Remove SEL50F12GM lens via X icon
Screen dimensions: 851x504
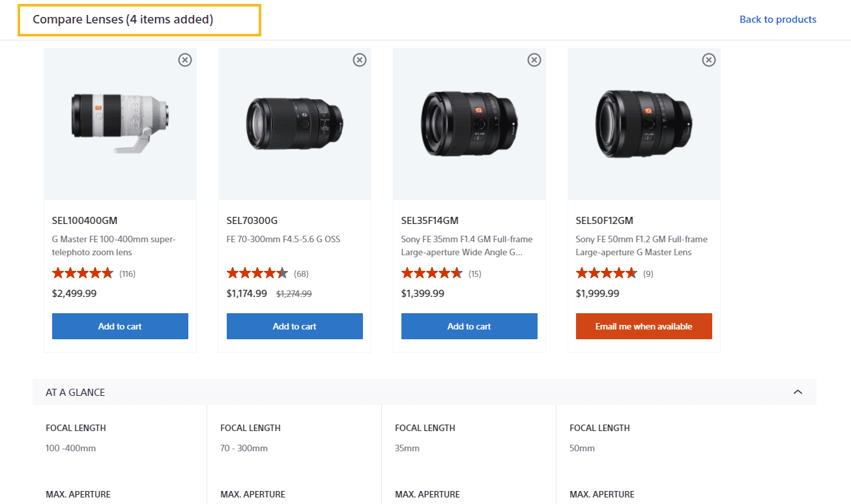pos(709,60)
